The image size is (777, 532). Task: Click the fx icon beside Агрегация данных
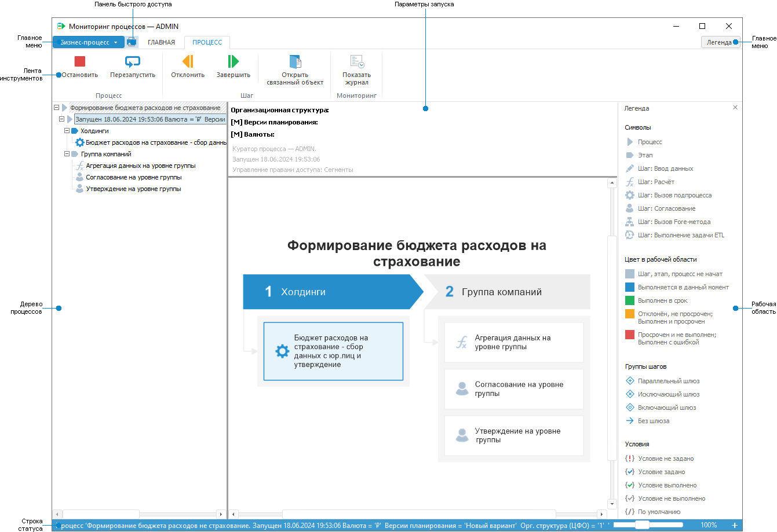coord(79,166)
